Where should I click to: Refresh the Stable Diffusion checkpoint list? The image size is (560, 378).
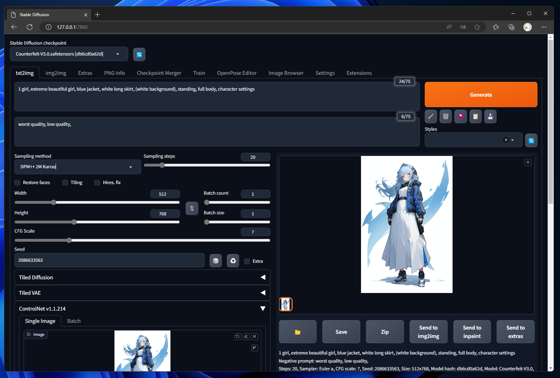(x=139, y=54)
